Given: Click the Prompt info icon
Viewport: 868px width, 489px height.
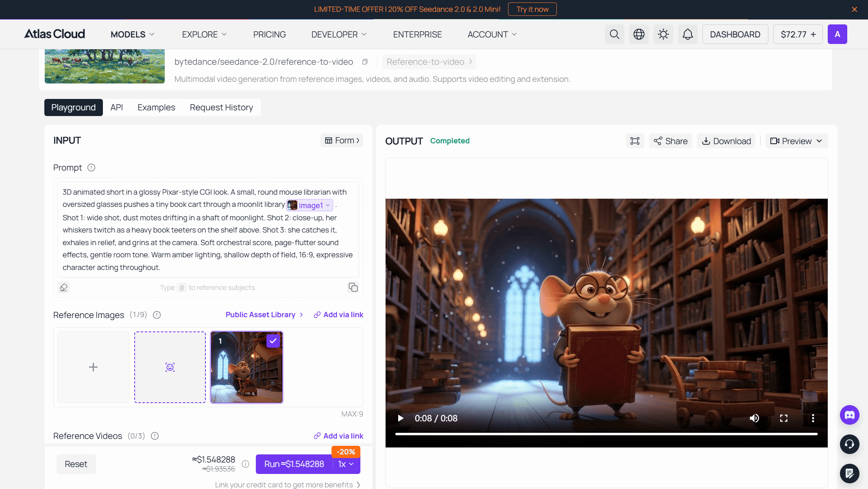Looking at the screenshot, I should (x=92, y=168).
